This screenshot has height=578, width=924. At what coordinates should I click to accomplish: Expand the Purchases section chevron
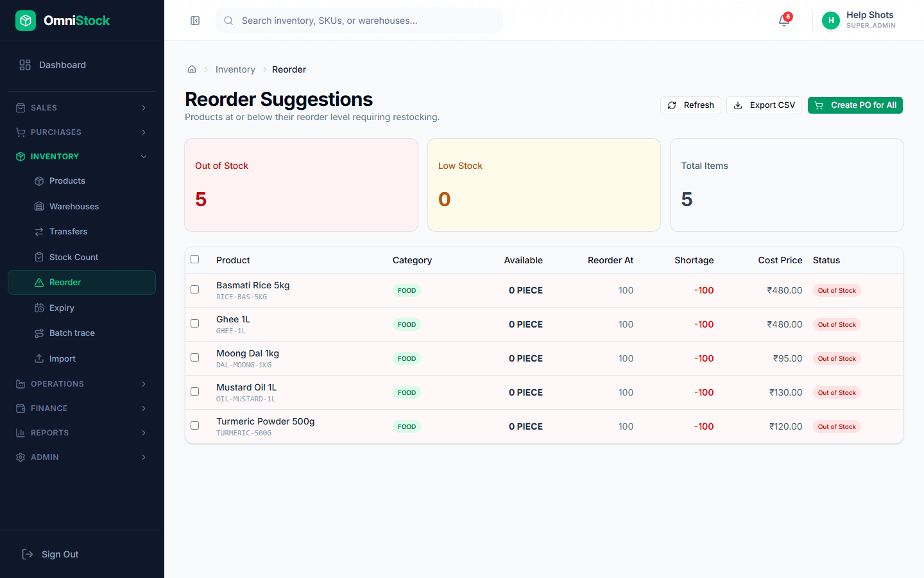tap(144, 132)
